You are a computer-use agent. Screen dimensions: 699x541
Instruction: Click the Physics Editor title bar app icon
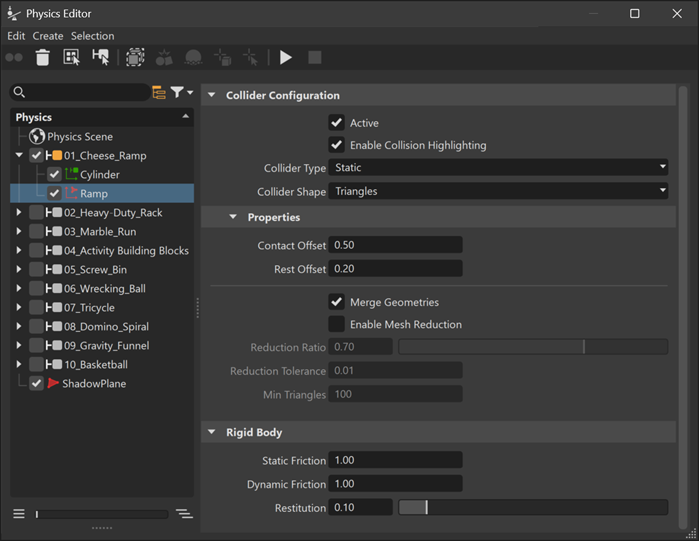coord(14,14)
